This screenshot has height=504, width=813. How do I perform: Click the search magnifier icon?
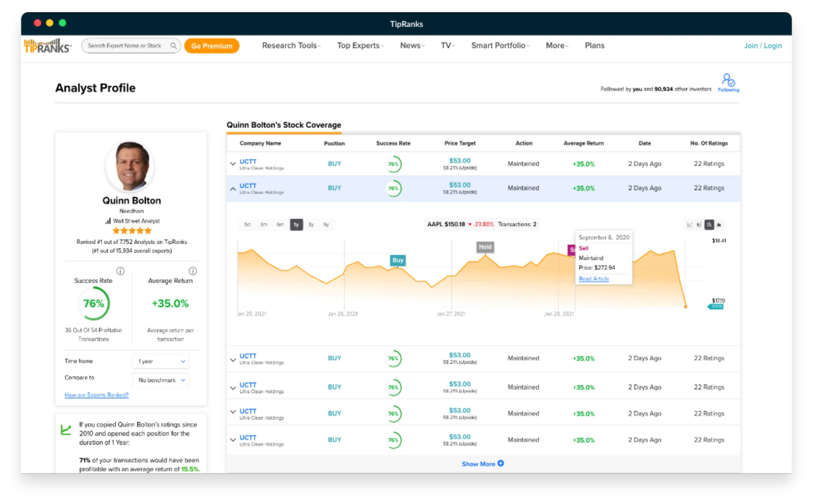pos(173,46)
